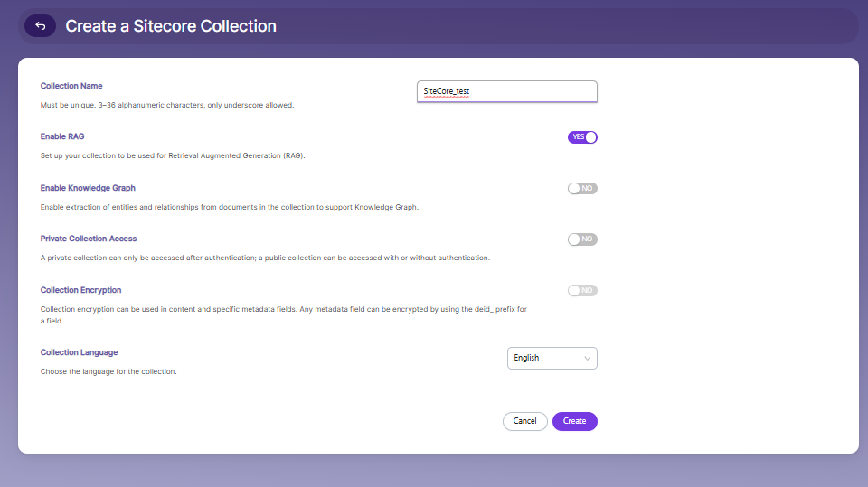Create the Sitecore collection

tap(575, 421)
